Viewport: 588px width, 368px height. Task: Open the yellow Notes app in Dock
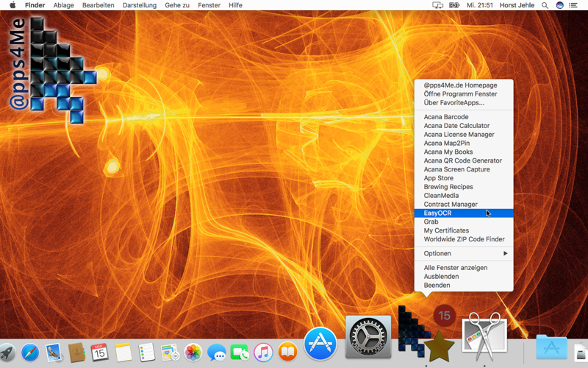123,353
